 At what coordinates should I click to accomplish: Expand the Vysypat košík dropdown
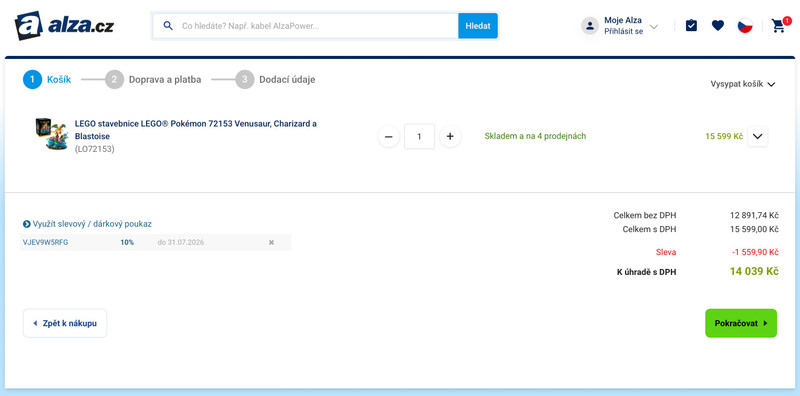point(743,84)
